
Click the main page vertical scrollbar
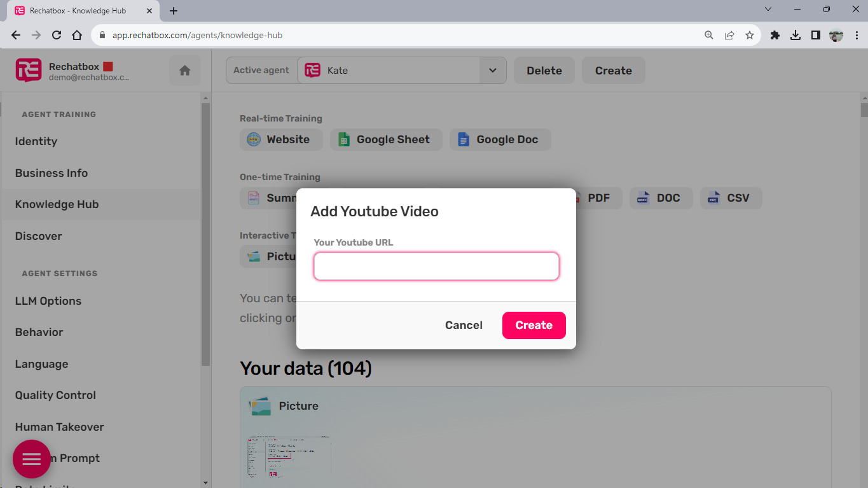pyautogui.click(x=864, y=109)
